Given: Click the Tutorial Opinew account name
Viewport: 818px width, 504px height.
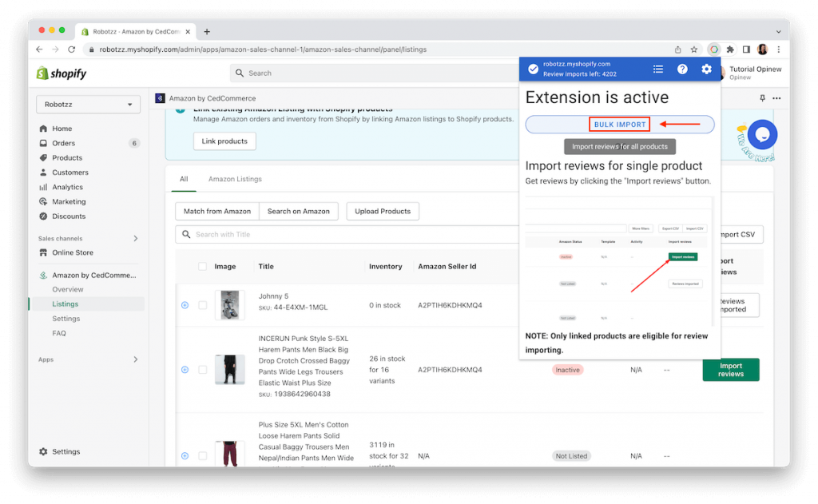Looking at the screenshot, I should [x=755, y=69].
